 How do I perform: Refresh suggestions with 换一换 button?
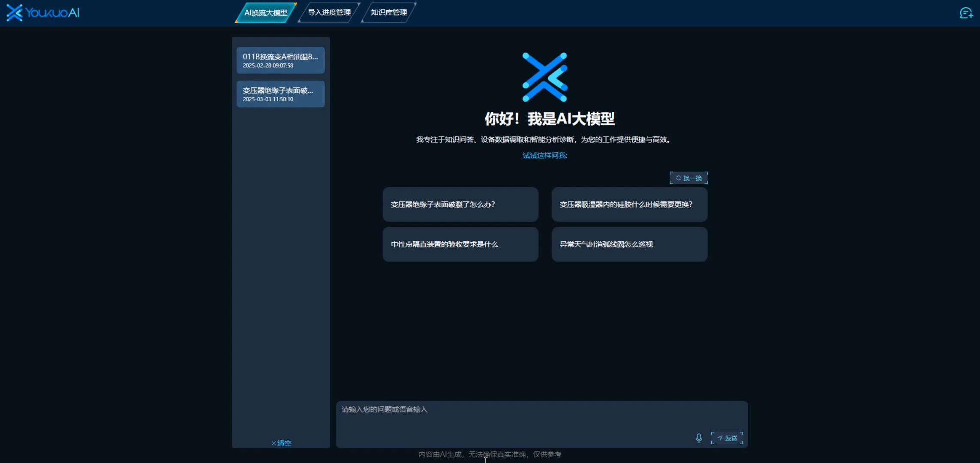coord(688,178)
